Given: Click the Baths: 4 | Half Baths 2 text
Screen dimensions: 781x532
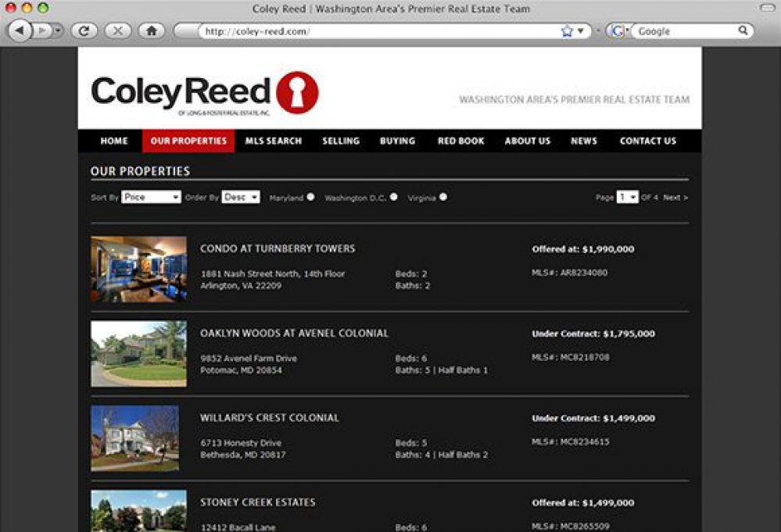Looking at the screenshot, I should pyautogui.click(x=442, y=455).
